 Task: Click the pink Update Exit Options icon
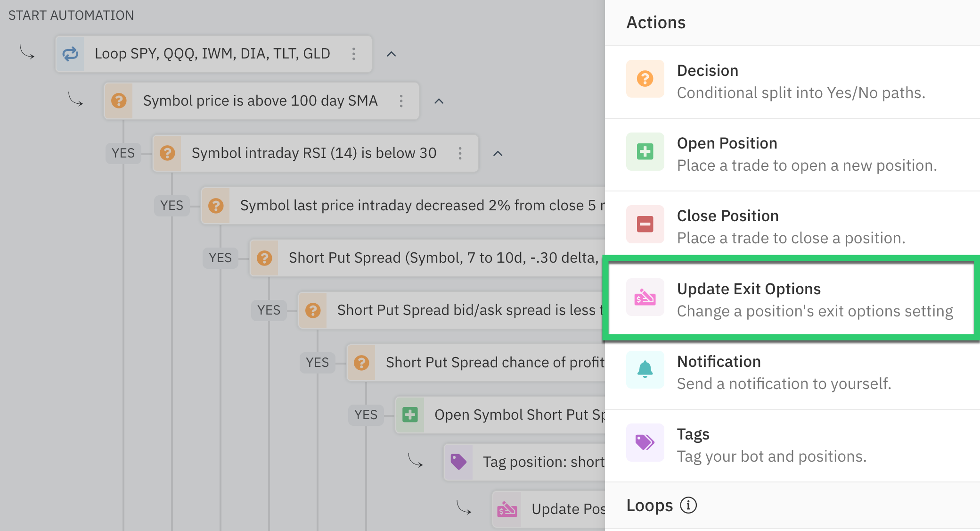point(645,297)
